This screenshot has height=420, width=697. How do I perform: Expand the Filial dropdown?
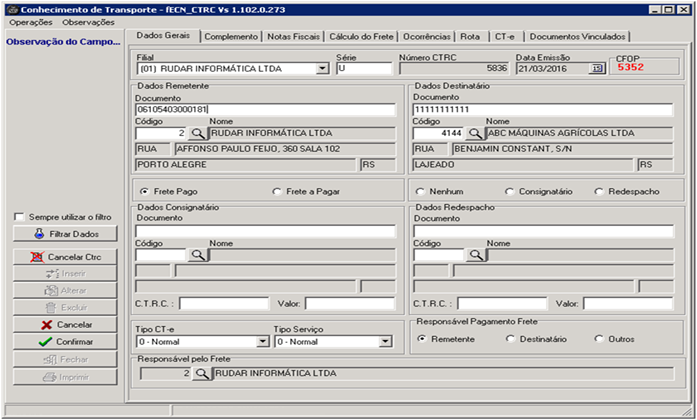pos(322,69)
